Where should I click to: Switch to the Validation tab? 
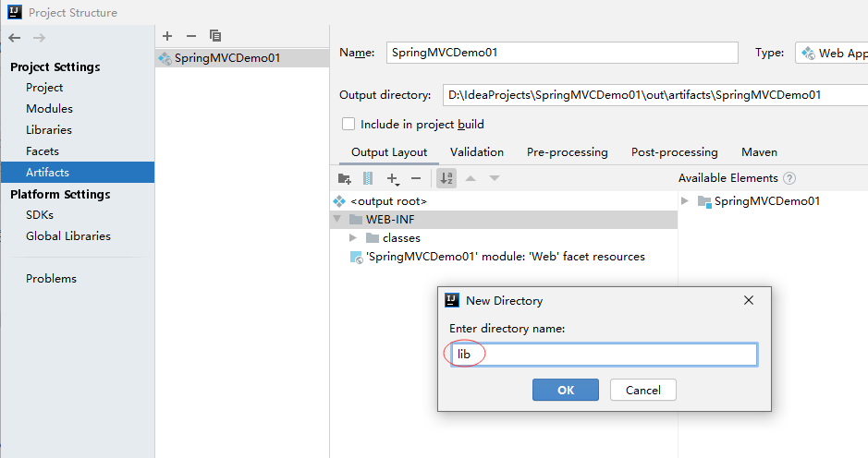pos(477,152)
